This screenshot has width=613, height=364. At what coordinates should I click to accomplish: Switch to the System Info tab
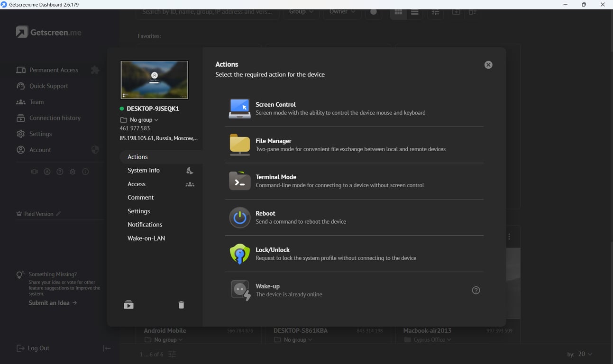click(143, 170)
